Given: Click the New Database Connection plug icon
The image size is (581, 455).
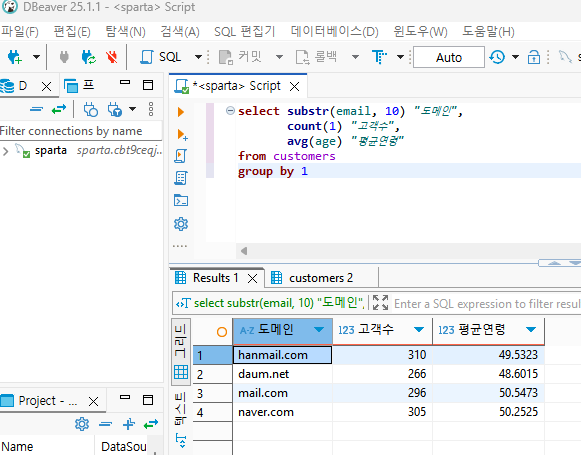Looking at the screenshot, I should (14, 57).
